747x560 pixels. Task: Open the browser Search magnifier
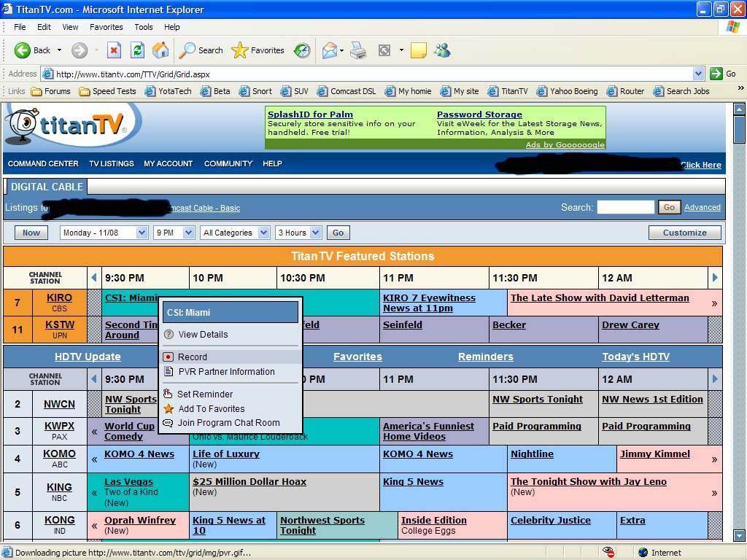187,50
